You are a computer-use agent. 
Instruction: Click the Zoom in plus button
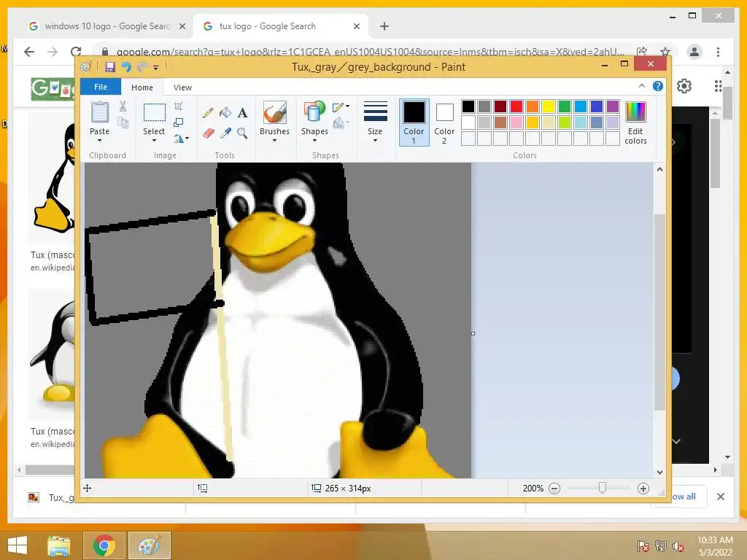pos(643,489)
